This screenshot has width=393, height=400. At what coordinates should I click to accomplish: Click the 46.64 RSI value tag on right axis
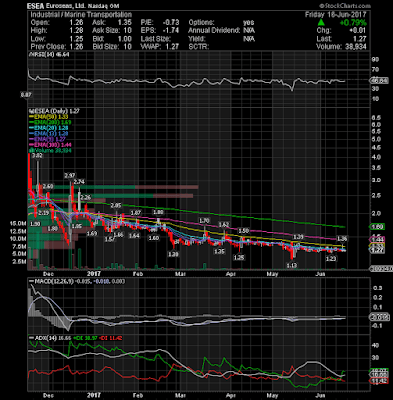pyautogui.click(x=379, y=81)
